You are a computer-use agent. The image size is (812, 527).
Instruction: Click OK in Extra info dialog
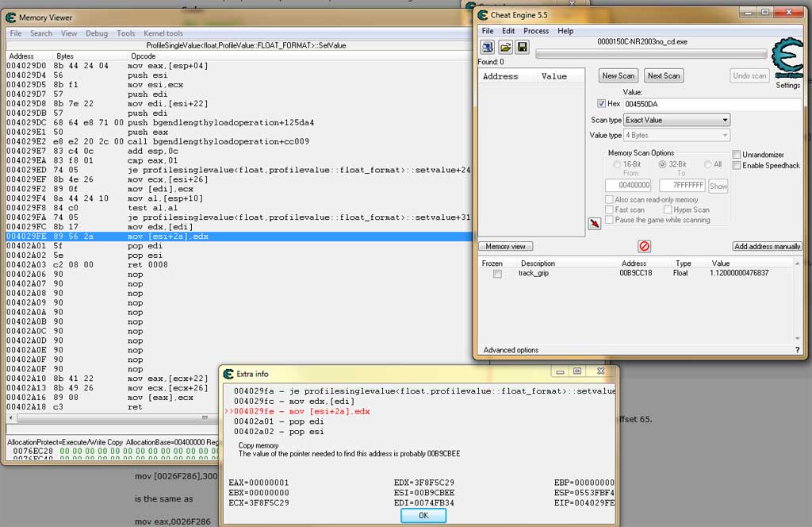click(x=423, y=516)
